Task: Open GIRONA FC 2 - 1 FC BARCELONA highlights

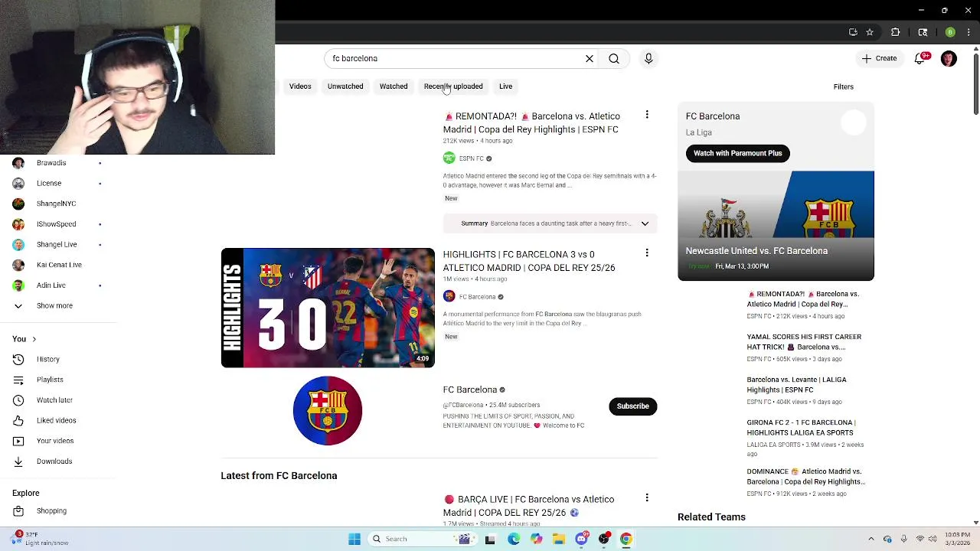Action: [801, 428]
